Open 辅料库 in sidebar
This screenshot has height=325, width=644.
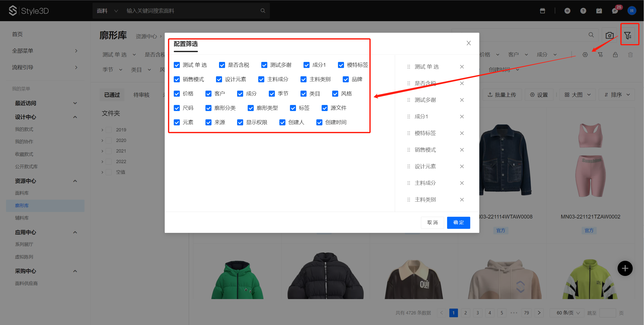22,218
